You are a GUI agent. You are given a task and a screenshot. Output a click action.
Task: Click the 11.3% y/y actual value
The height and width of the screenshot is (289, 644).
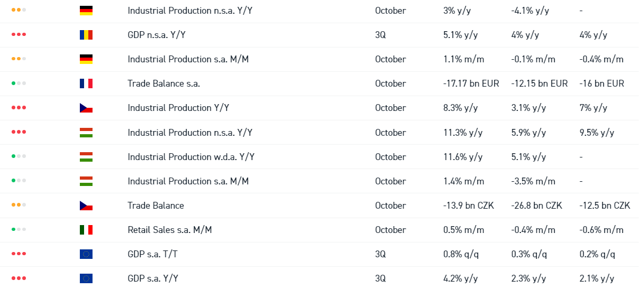[463, 133]
